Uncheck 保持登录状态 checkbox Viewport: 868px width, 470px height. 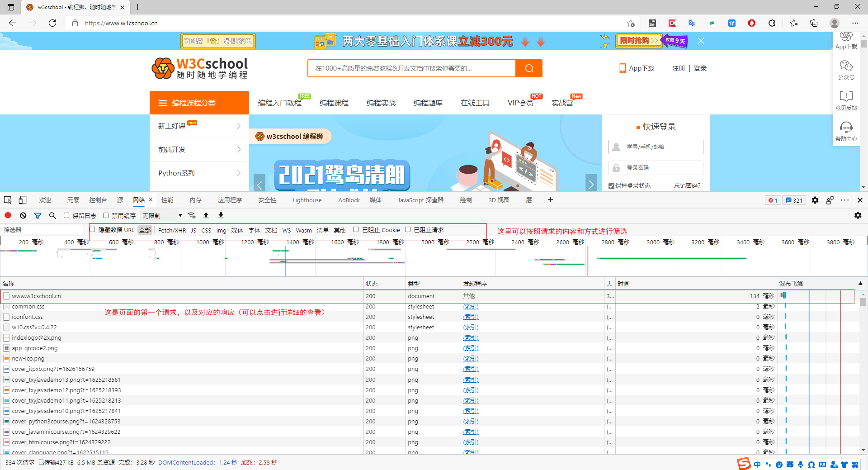(x=612, y=186)
